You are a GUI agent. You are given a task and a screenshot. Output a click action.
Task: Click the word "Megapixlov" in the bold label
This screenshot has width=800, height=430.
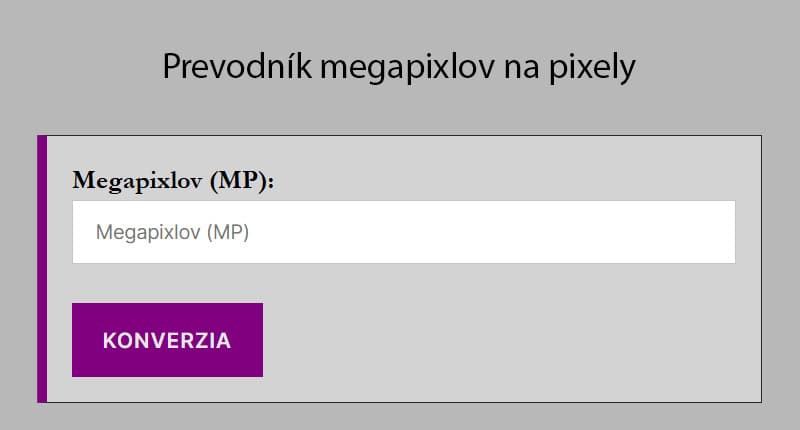pos(136,181)
